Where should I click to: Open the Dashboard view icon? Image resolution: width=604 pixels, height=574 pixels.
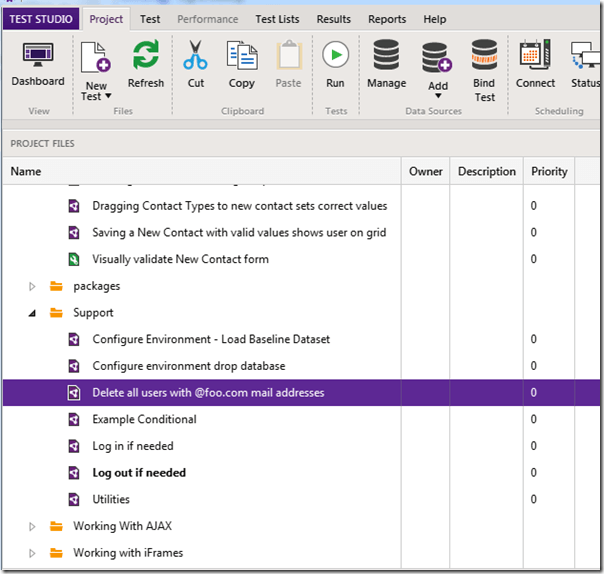coord(38,61)
